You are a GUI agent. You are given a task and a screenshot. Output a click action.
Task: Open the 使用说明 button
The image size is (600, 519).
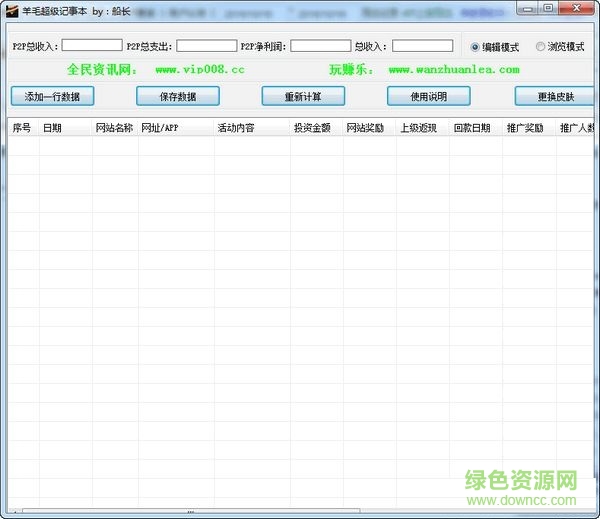pos(429,96)
